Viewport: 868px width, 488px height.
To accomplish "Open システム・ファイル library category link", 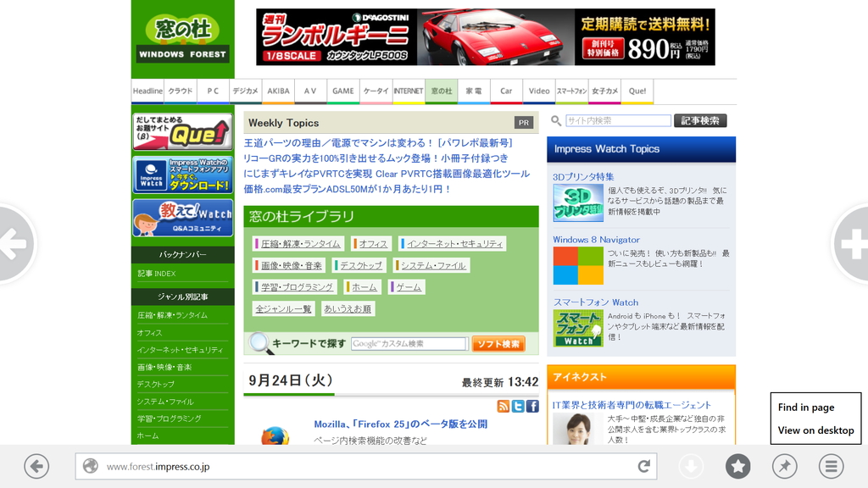I will click(433, 265).
